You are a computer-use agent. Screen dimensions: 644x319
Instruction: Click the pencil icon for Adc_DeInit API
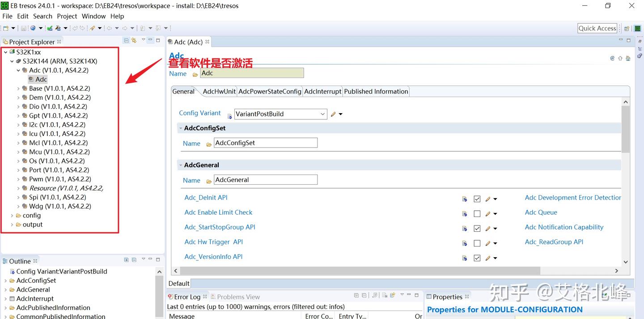[488, 199]
